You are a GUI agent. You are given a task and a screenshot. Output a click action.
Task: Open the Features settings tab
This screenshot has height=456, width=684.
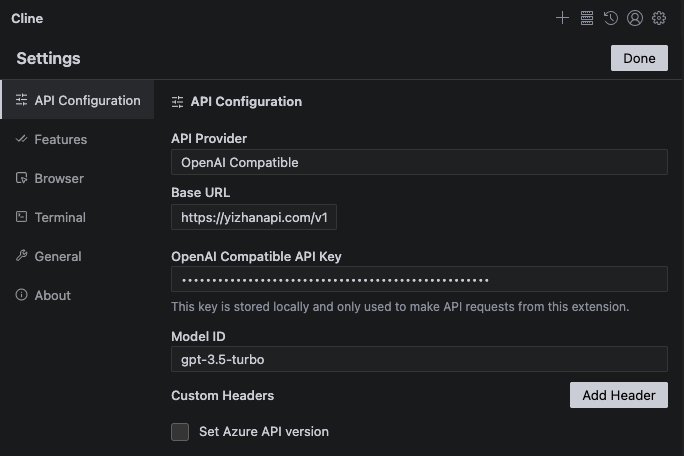tap(60, 139)
